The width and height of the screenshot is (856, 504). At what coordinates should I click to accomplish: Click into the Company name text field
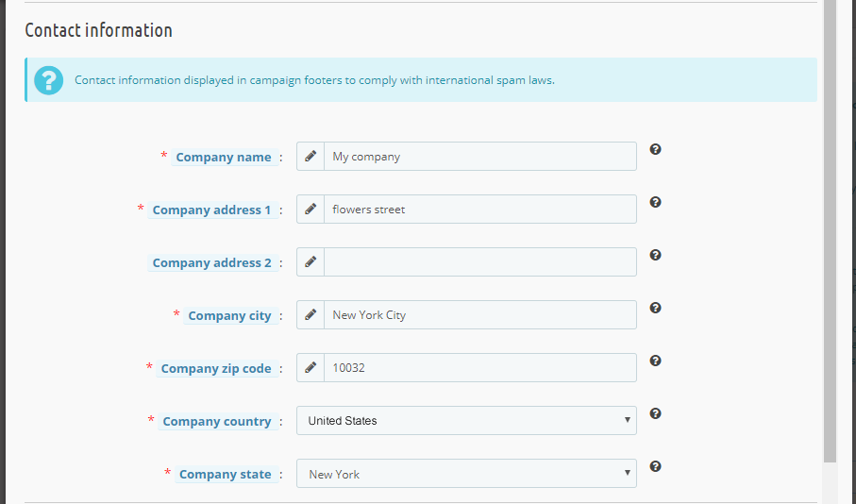click(x=479, y=156)
